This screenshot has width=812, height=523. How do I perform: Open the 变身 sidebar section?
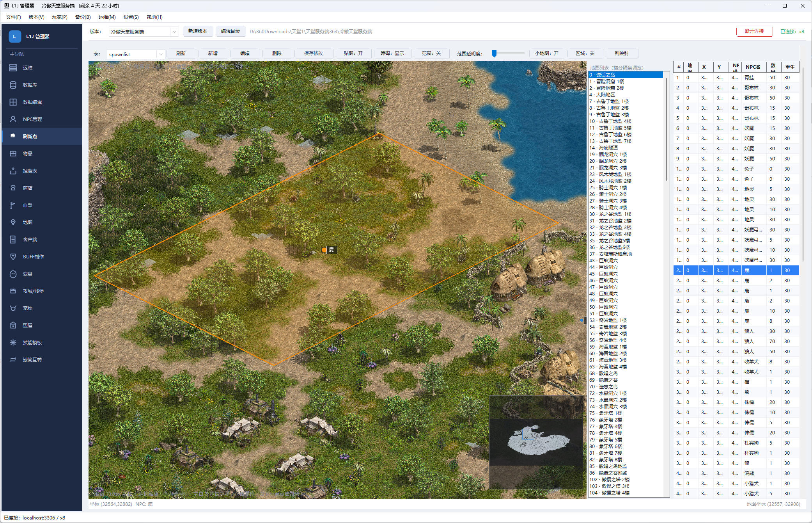pos(42,274)
